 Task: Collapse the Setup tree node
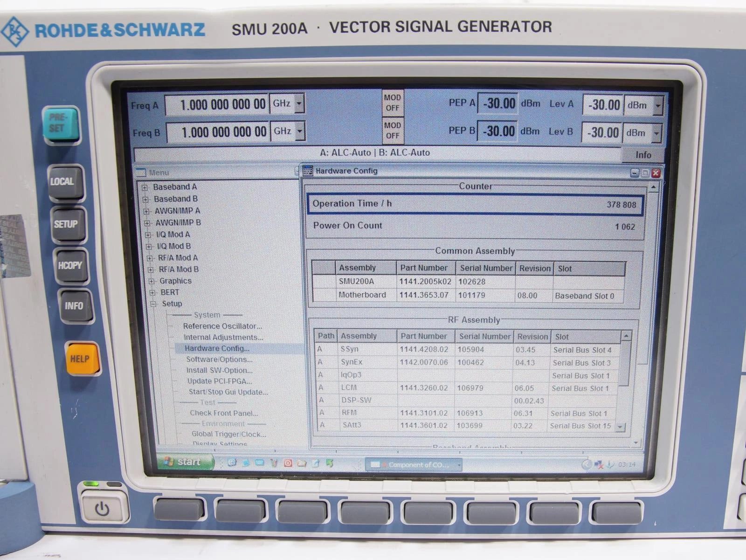(153, 304)
